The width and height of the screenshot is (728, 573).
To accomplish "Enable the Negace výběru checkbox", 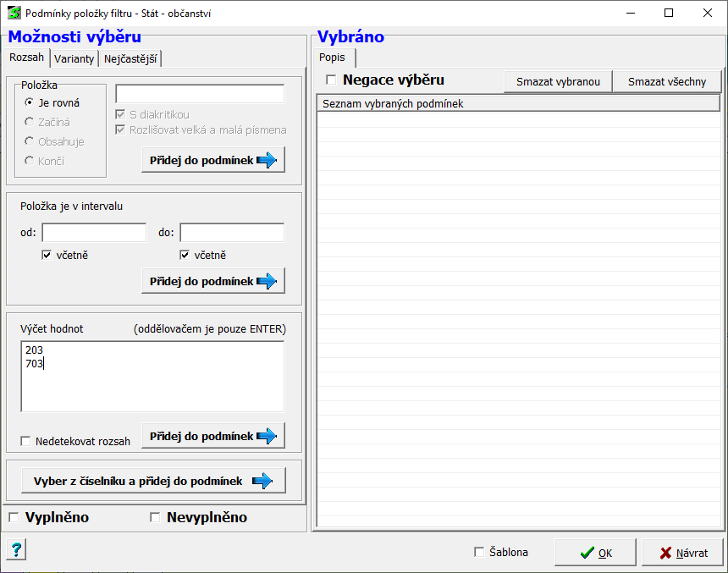I will (x=331, y=80).
